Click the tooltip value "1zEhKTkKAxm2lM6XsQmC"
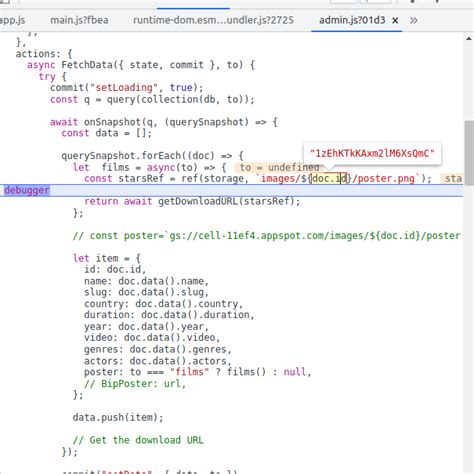This screenshot has width=474, height=474. tap(372, 153)
